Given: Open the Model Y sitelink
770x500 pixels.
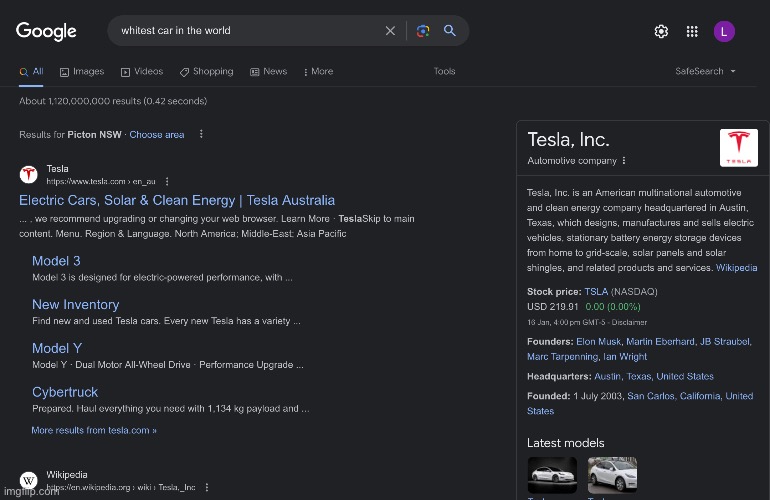Looking at the screenshot, I should (57, 348).
